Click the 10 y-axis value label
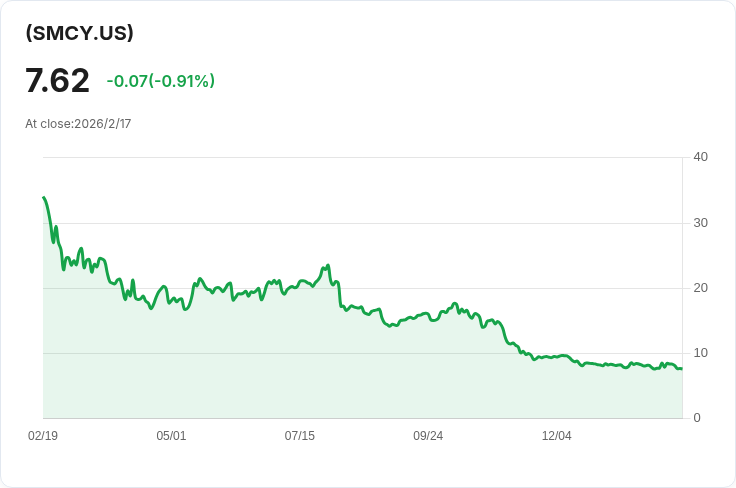 coord(700,353)
